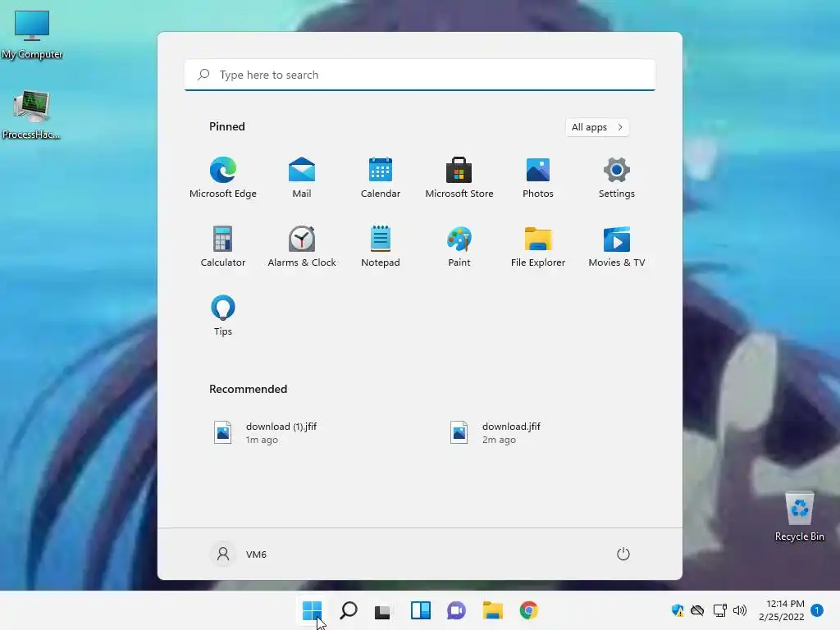
Task: Open Notepad
Action: point(381,246)
